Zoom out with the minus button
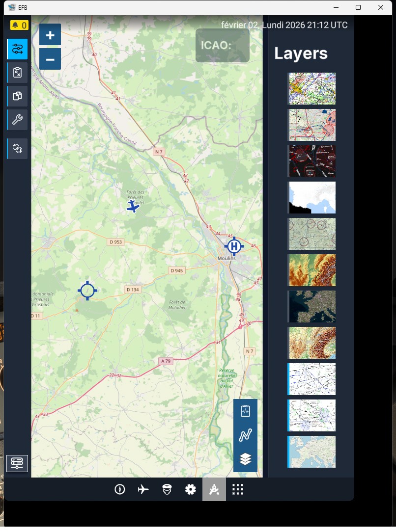The height and width of the screenshot is (532, 396). [50, 59]
